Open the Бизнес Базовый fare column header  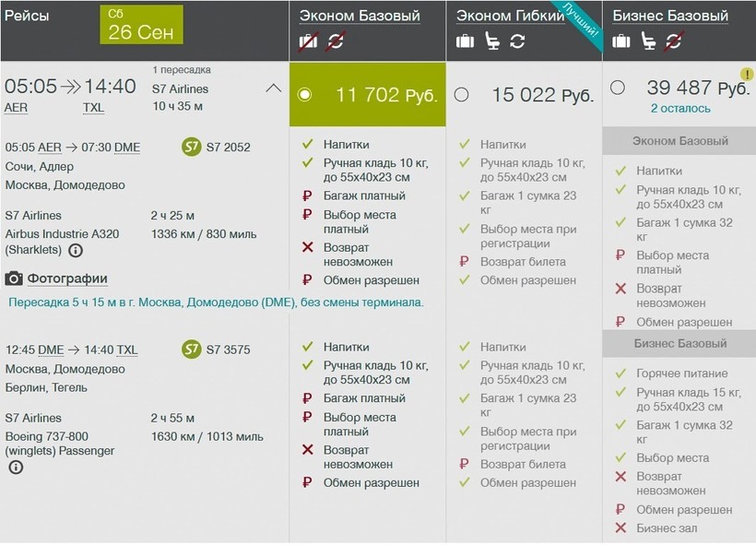(x=670, y=16)
